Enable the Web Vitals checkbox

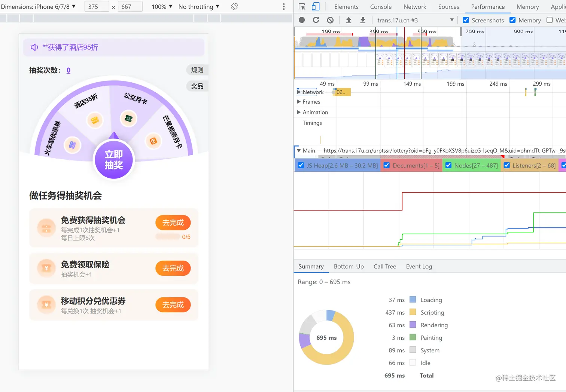pyautogui.click(x=550, y=20)
